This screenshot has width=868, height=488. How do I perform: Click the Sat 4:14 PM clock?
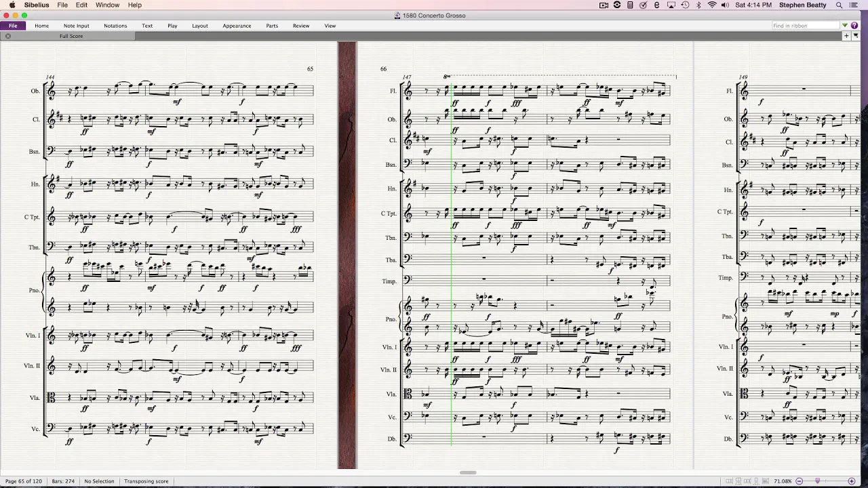coord(753,5)
